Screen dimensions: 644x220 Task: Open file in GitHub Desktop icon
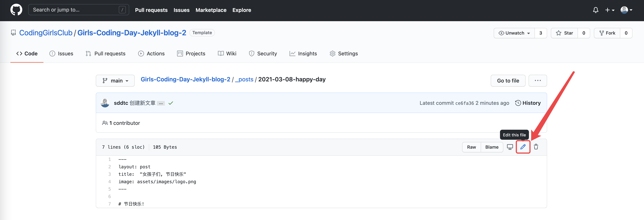pyautogui.click(x=510, y=147)
